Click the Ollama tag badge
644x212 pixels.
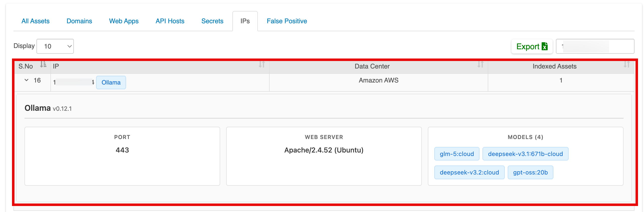pyautogui.click(x=111, y=82)
